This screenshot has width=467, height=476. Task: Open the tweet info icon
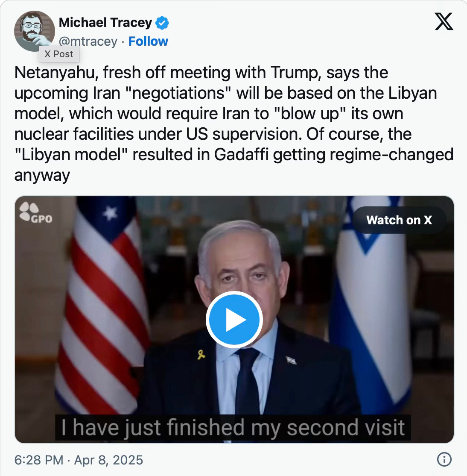click(x=444, y=459)
